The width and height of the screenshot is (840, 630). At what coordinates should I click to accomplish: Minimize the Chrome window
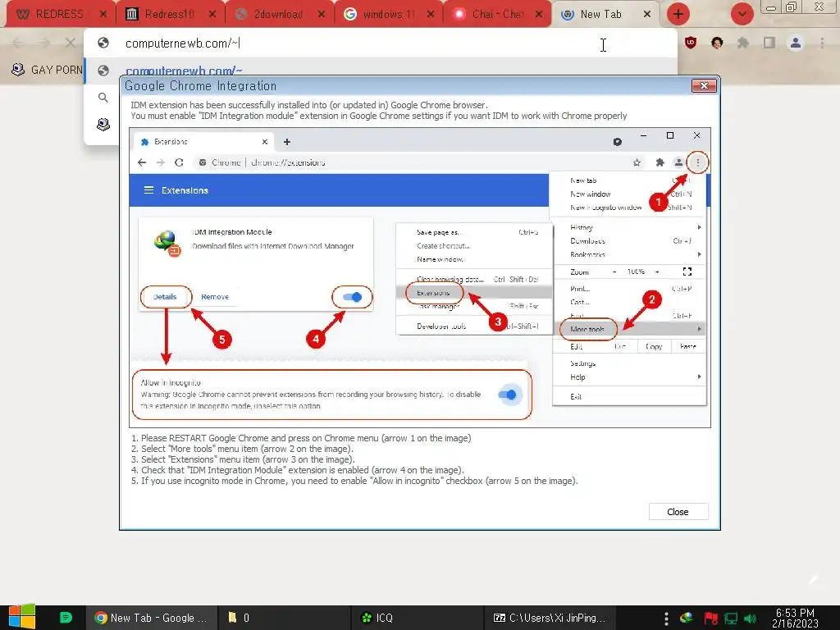pyautogui.click(x=771, y=7)
